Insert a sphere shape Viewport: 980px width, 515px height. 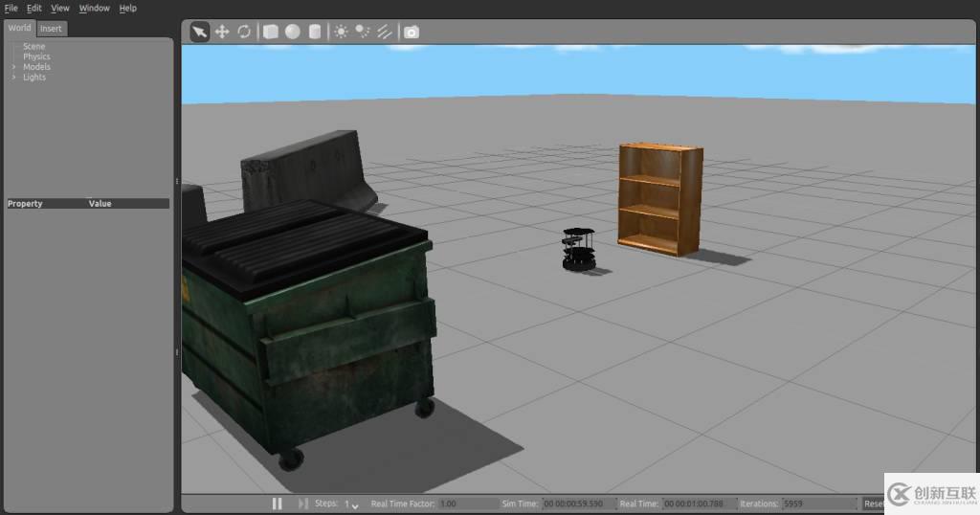(x=293, y=32)
